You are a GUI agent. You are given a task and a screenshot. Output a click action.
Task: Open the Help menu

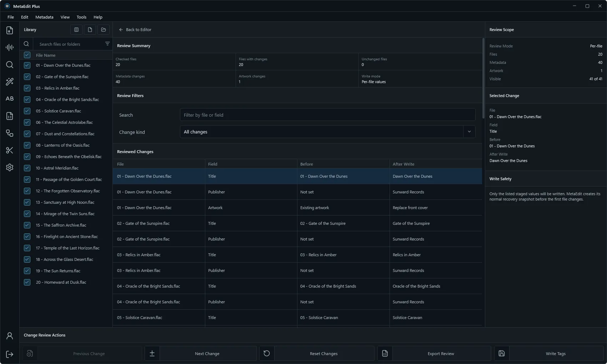click(98, 17)
